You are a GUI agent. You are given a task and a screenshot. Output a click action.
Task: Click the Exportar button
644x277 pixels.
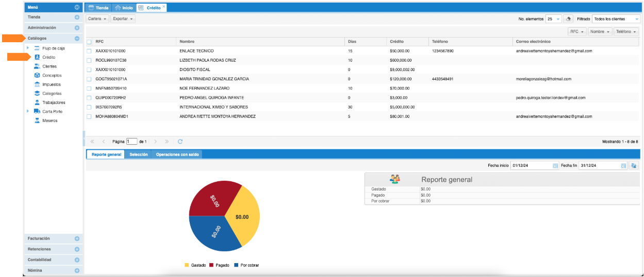pyautogui.click(x=123, y=19)
